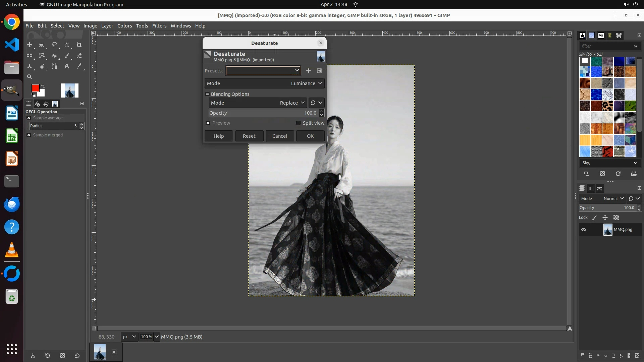Select the Bucket Fill tool
This screenshot has height=362, width=644.
[54, 55]
